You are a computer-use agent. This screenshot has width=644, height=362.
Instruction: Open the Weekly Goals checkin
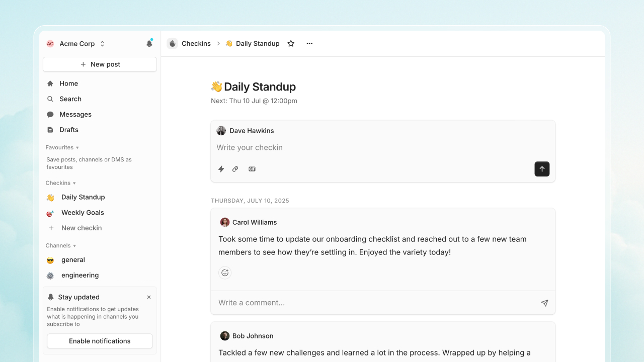pyautogui.click(x=83, y=213)
